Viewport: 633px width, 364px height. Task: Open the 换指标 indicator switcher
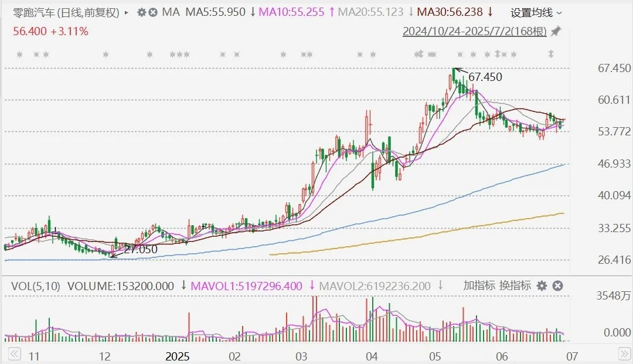click(515, 286)
